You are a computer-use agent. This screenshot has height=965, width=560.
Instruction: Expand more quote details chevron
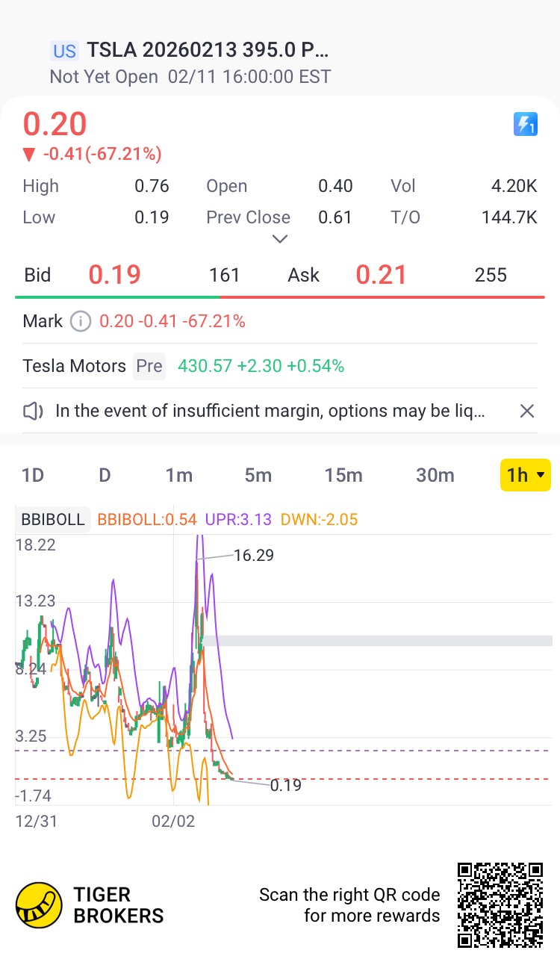(x=280, y=239)
